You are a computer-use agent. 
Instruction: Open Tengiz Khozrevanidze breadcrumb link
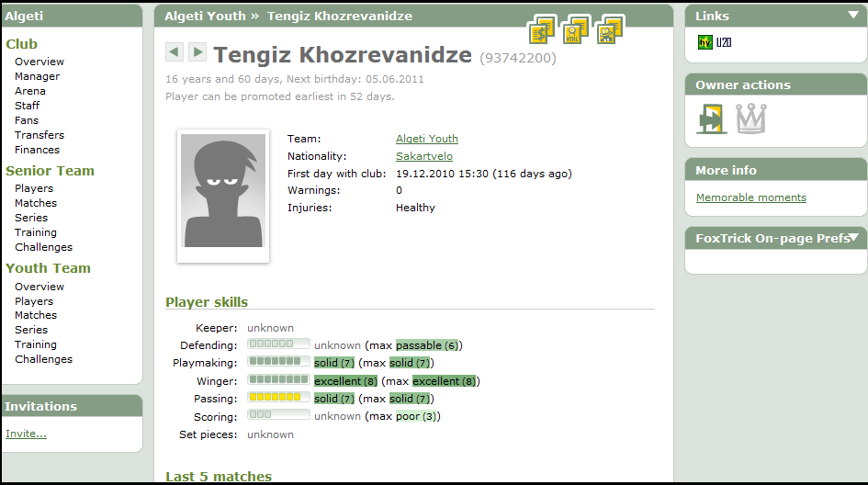click(339, 16)
